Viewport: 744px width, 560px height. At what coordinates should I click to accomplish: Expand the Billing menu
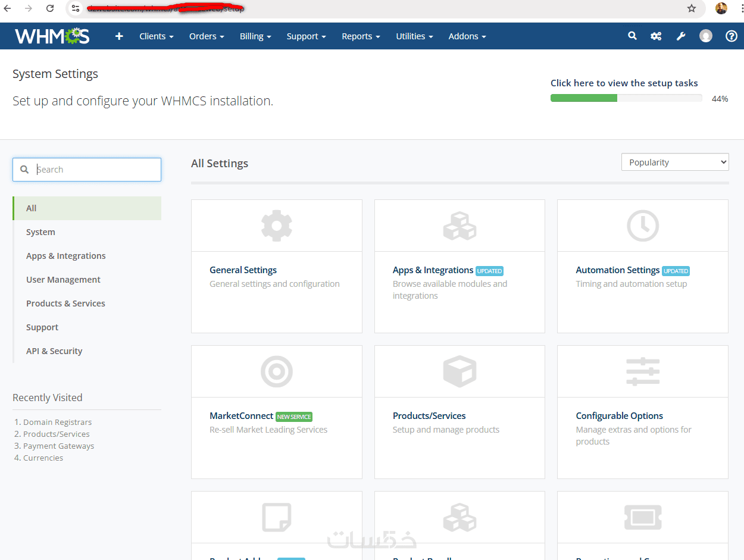pyautogui.click(x=255, y=36)
